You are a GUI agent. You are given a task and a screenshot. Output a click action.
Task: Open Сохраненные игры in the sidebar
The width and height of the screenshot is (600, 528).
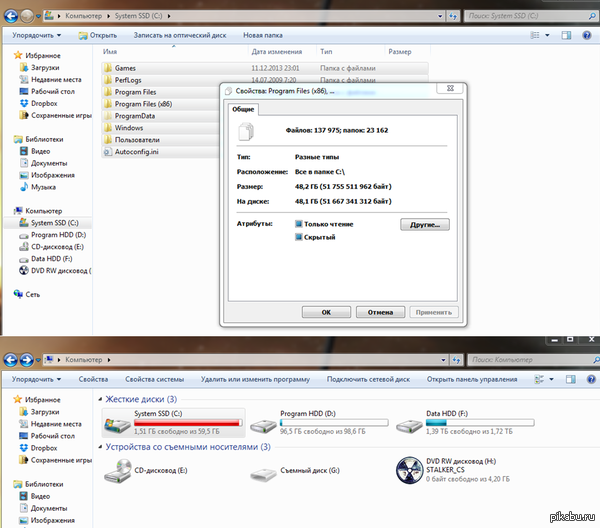(22, 115)
